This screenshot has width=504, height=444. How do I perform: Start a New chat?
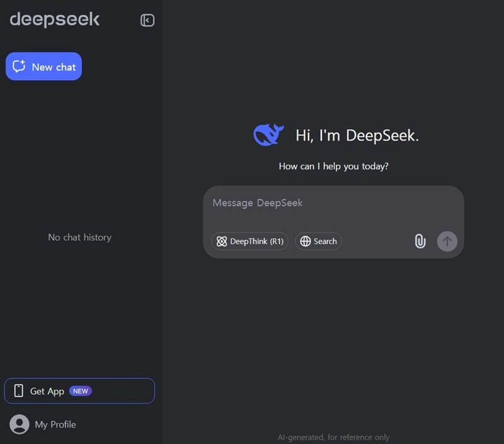[x=43, y=66]
